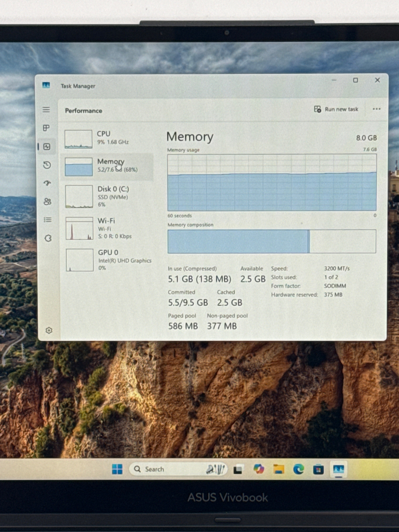Click the SODIMM form factor value

335,286
